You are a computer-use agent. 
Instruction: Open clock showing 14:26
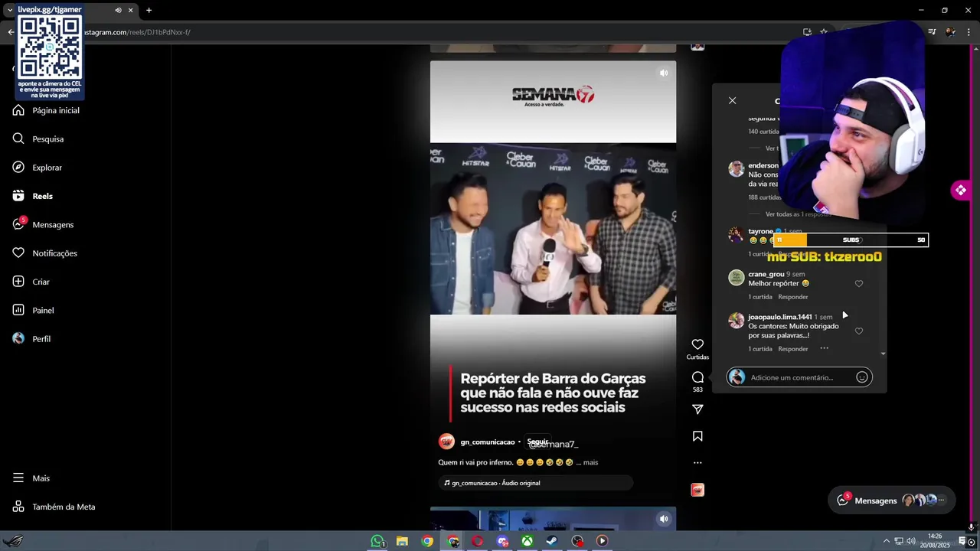pos(935,540)
